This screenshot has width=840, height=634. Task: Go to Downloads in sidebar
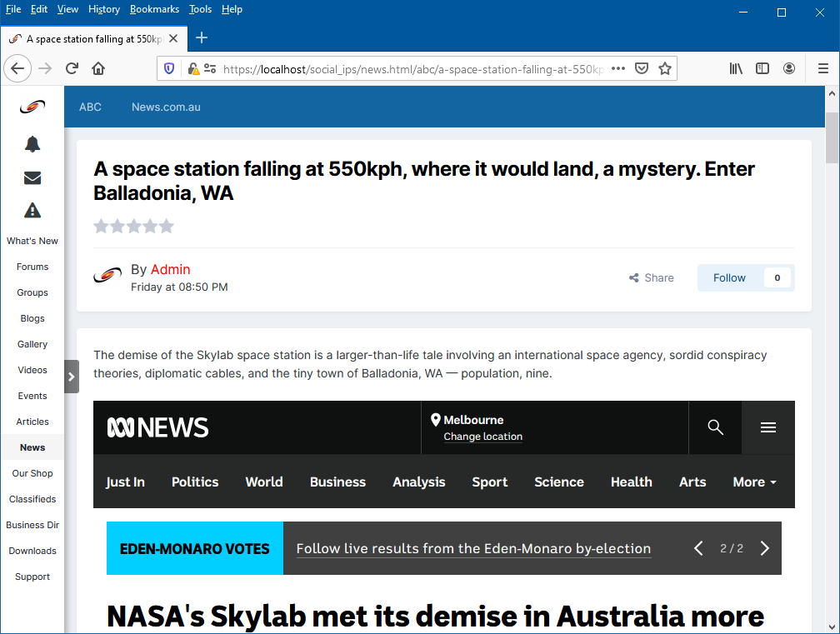[x=32, y=551]
